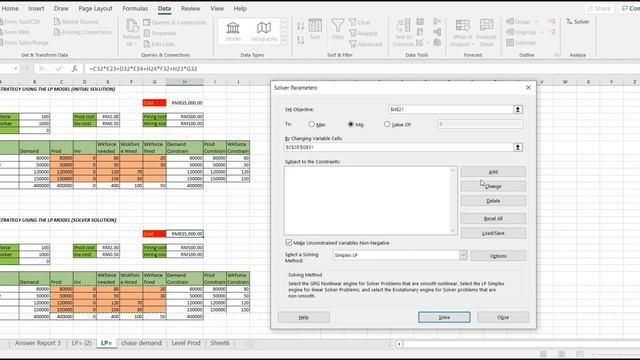Launch the Solver tool in the Analyze group
Screen dimensions: 640x360
coord(578,22)
